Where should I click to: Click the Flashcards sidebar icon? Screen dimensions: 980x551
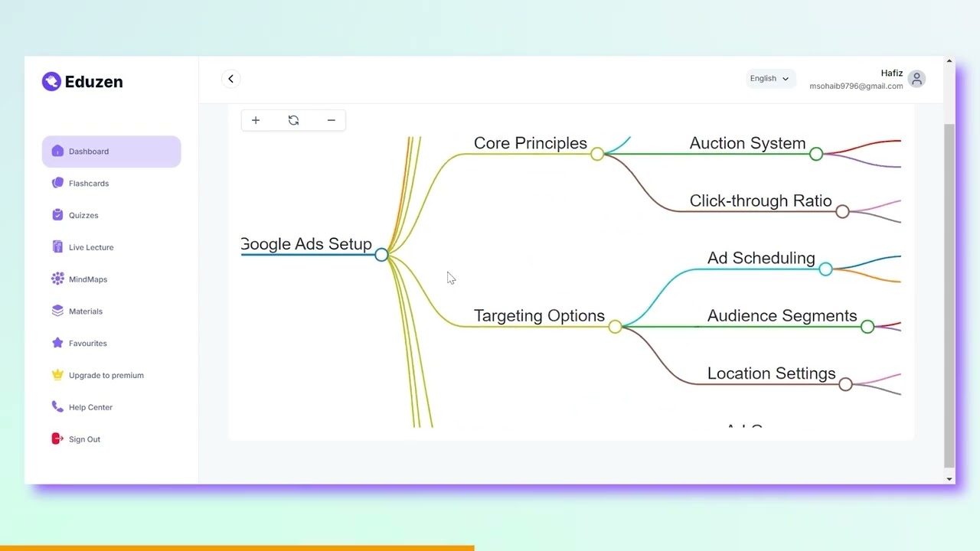click(57, 183)
